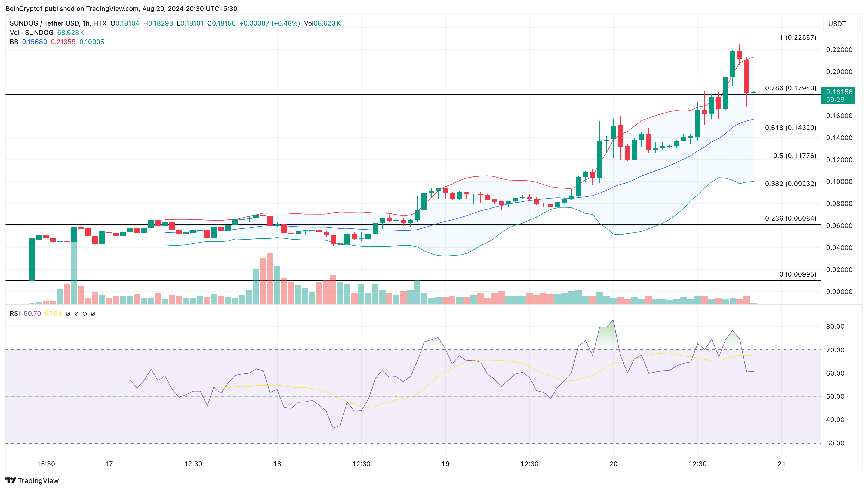Click the 21 date label on time axis
Viewport: 868px width, 490px height.
point(781,464)
